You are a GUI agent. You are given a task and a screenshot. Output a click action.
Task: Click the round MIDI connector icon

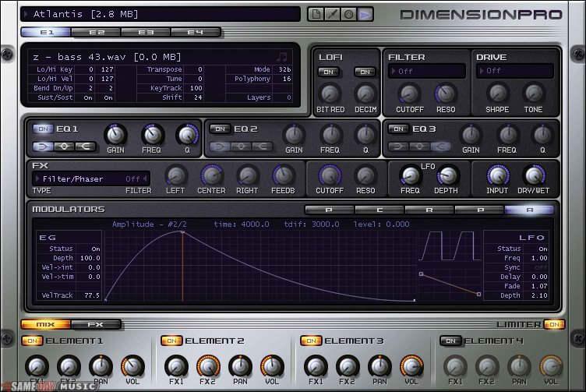coord(348,14)
